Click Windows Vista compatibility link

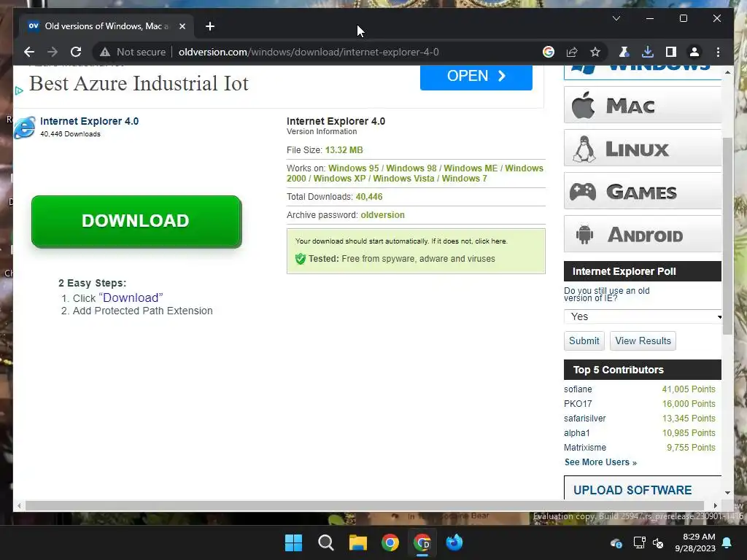(x=403, y=179)
